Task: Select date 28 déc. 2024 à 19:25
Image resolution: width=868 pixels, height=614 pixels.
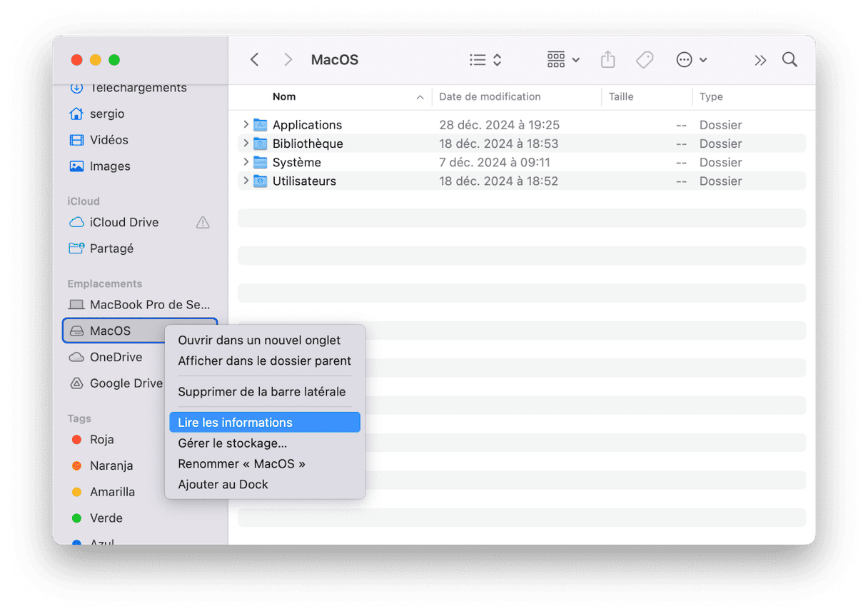Action: pyautogui.click(x=499, y=125)
